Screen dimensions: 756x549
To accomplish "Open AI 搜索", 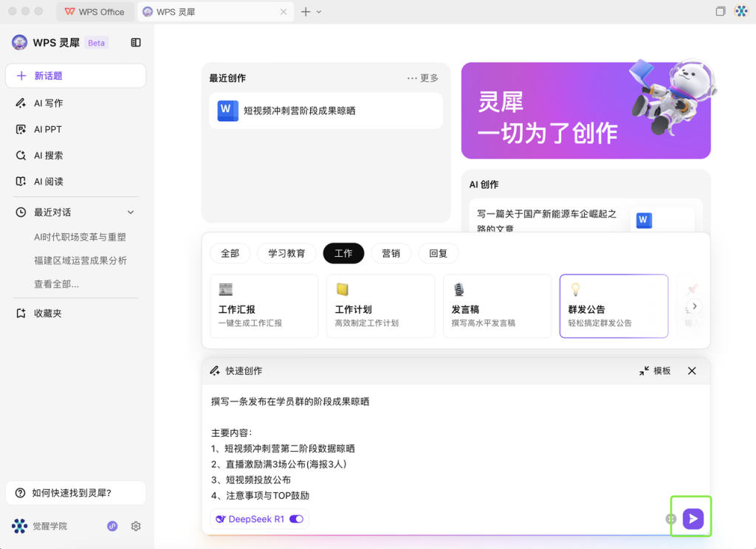I will (x=48, y=155).
